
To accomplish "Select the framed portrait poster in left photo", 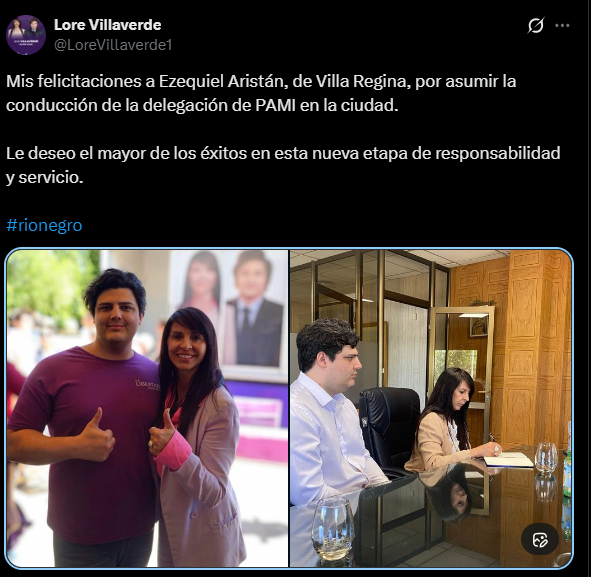I will (229, 315).
